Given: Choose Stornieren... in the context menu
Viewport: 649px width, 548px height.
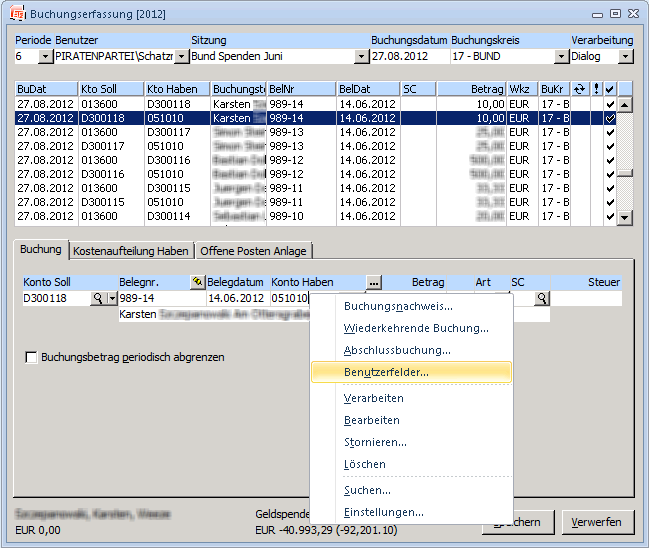Looking at the screenshot, I should pyautogui.click(x=375, y=442).
